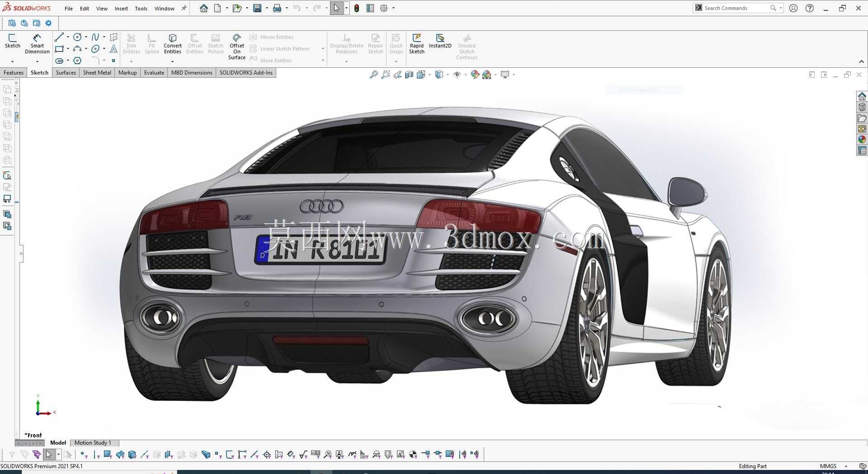The width and height of the screenshot is (868, 474).
Task: Click the Model tab at the bottom
Action: pos(58,443)
